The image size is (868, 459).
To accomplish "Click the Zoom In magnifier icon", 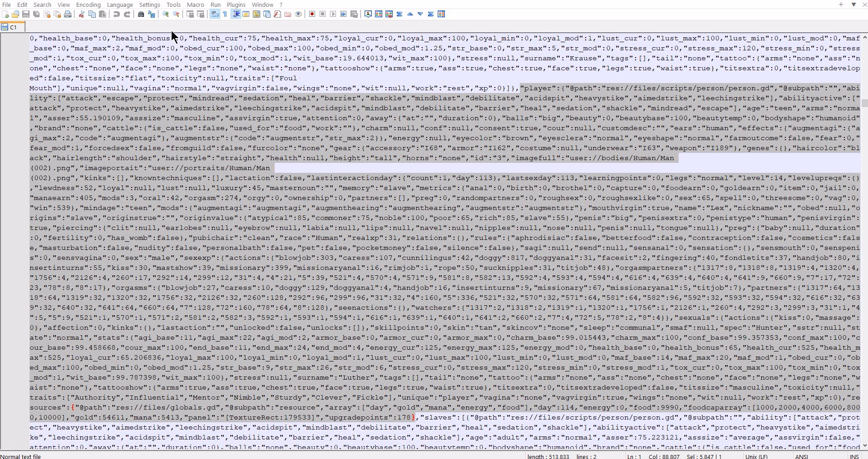I will 166,15.
